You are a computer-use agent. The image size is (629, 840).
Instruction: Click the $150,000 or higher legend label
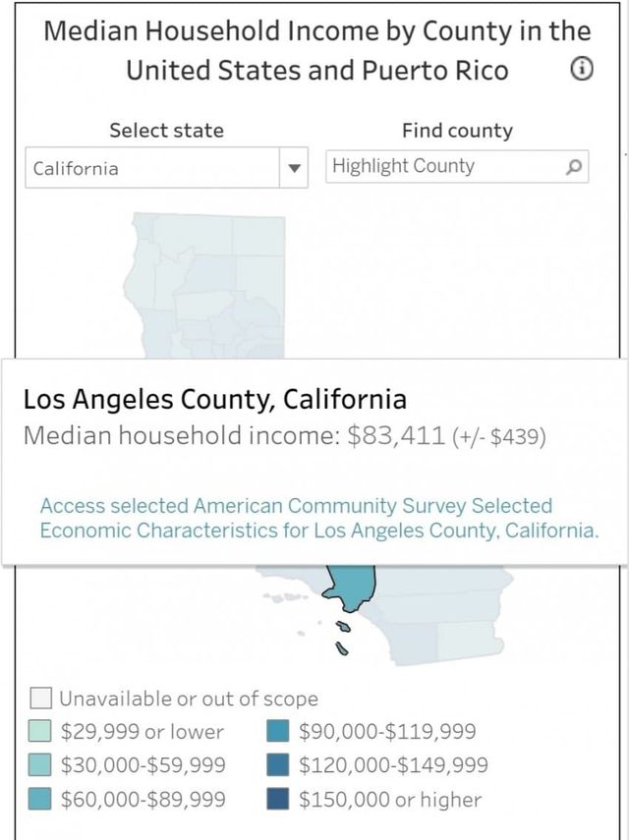coord(390,799)
